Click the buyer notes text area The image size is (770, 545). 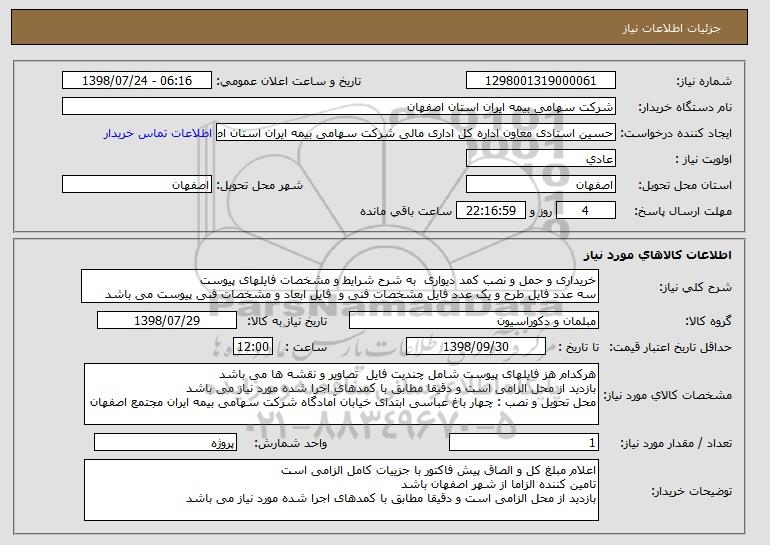(341, 490)
